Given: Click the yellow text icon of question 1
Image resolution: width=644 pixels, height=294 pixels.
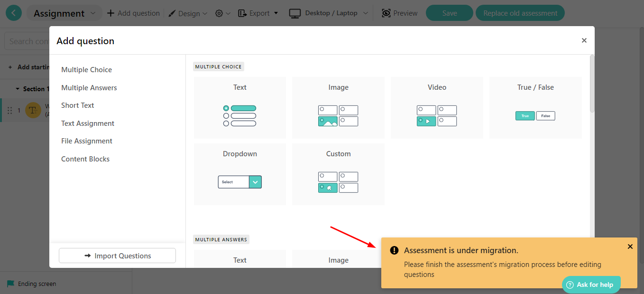Looking at the screenshot, I should 33,110.
